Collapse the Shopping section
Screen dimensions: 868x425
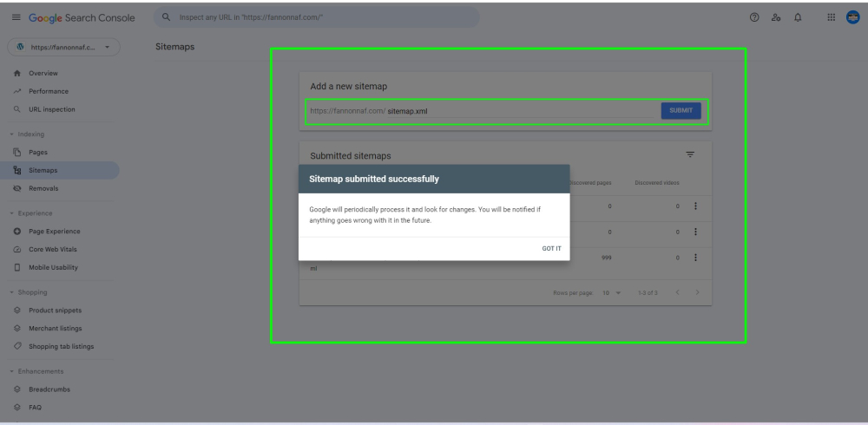coord(12,292)
